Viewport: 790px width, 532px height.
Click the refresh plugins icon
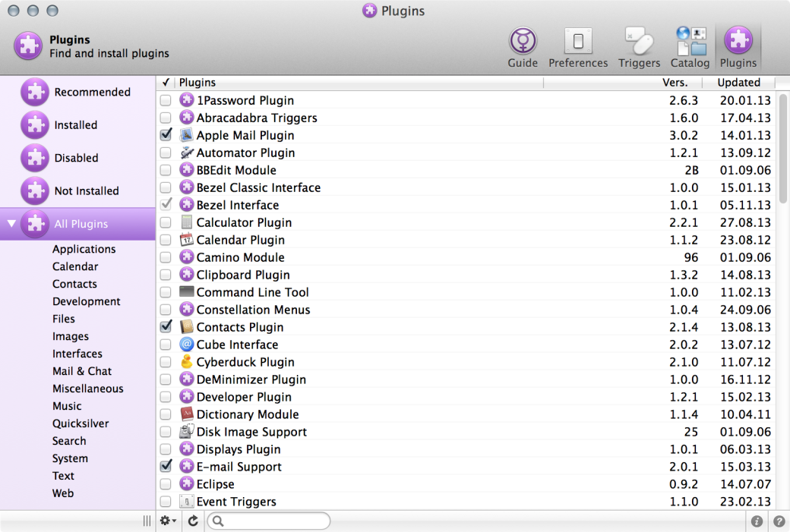[x=193, y=521]
